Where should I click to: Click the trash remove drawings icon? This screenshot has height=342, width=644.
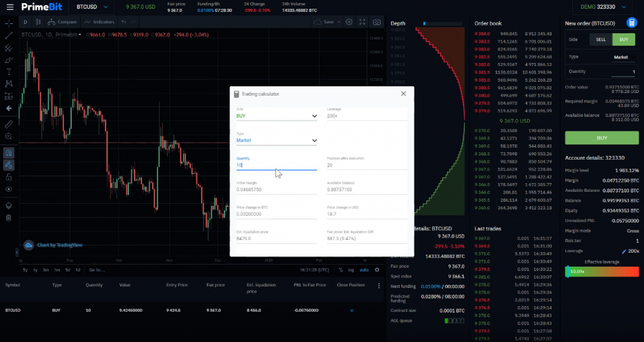9,218
